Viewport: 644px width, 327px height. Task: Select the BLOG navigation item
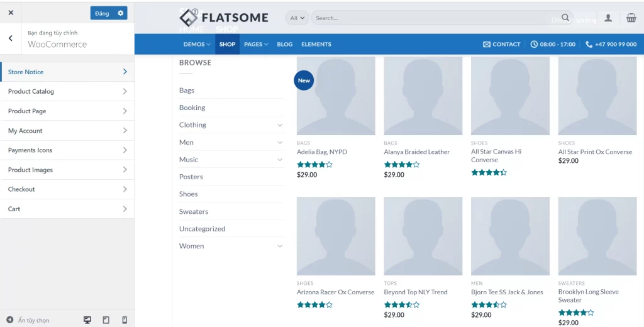click(285, 44)
